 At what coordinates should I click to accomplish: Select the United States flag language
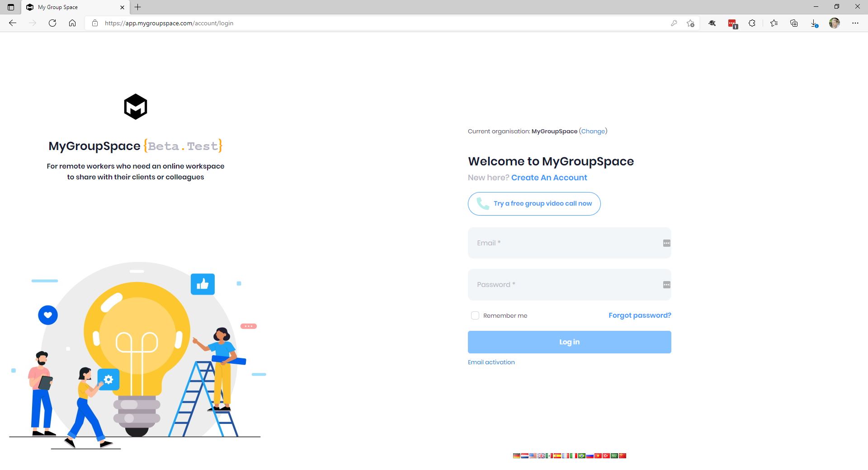coord(533,456)
